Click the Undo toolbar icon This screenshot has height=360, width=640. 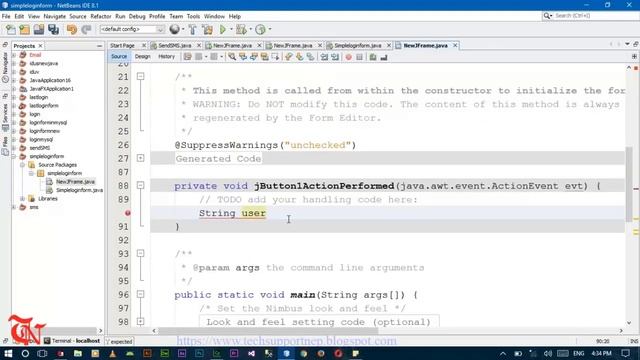(x=72, y=29)
